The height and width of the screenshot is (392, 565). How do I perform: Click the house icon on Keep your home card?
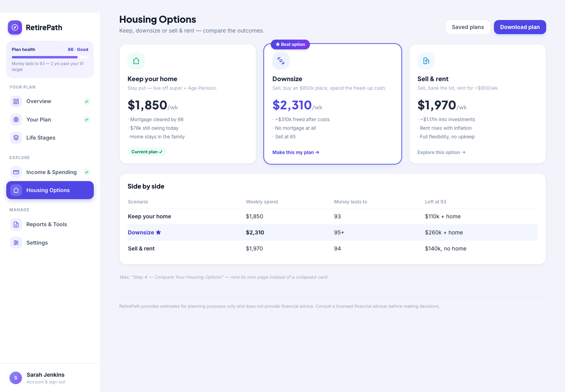(x=136, y=61)
